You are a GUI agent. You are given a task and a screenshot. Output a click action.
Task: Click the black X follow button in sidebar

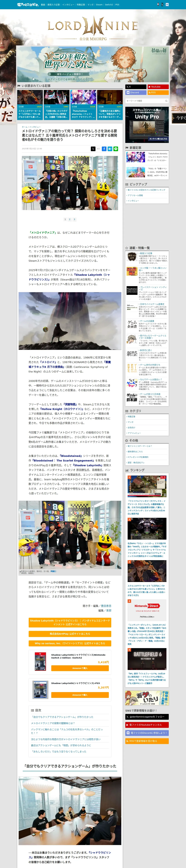(136, 87)
